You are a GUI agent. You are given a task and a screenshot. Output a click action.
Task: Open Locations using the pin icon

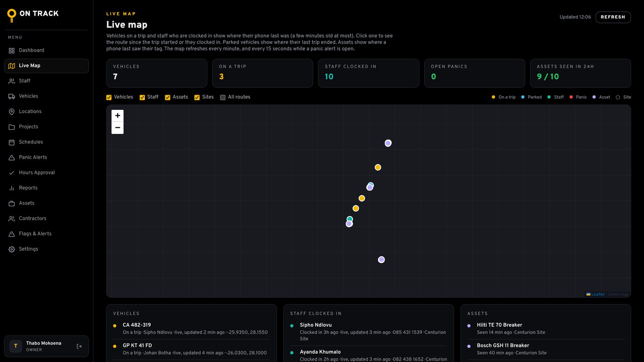[x=11, y=112]
